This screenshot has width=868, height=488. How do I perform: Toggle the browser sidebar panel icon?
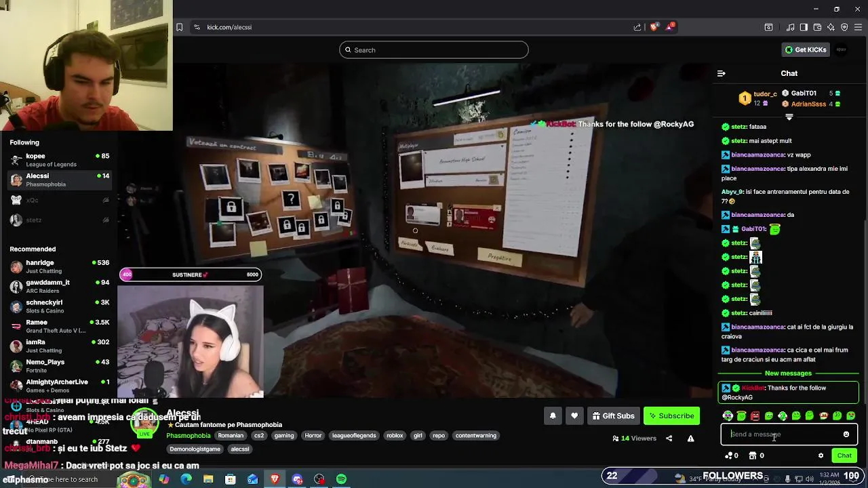(x=804, y=27)
